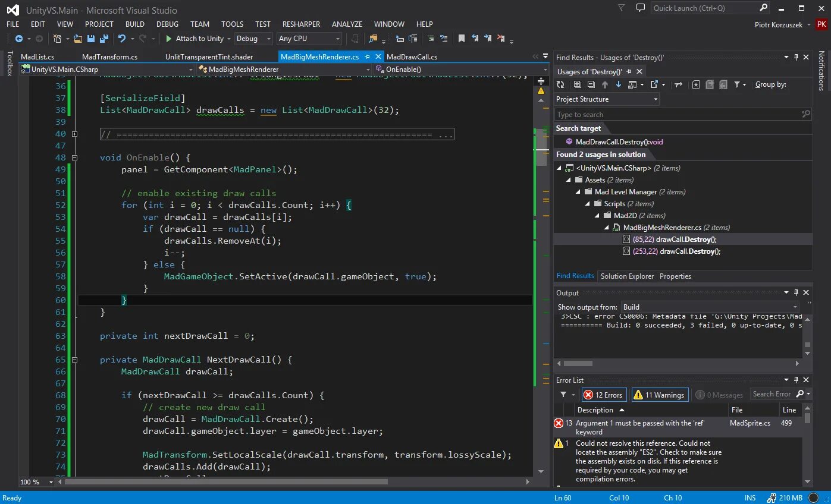The image size is (831, 504).
Task: Open the MadBigMeshRenderer class dropdown
Action: 284,70
